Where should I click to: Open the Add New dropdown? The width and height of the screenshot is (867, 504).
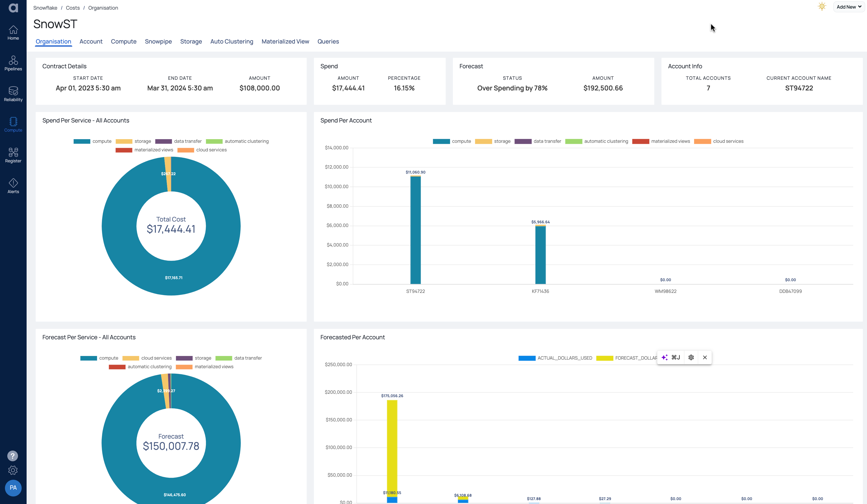coord(848,7)
